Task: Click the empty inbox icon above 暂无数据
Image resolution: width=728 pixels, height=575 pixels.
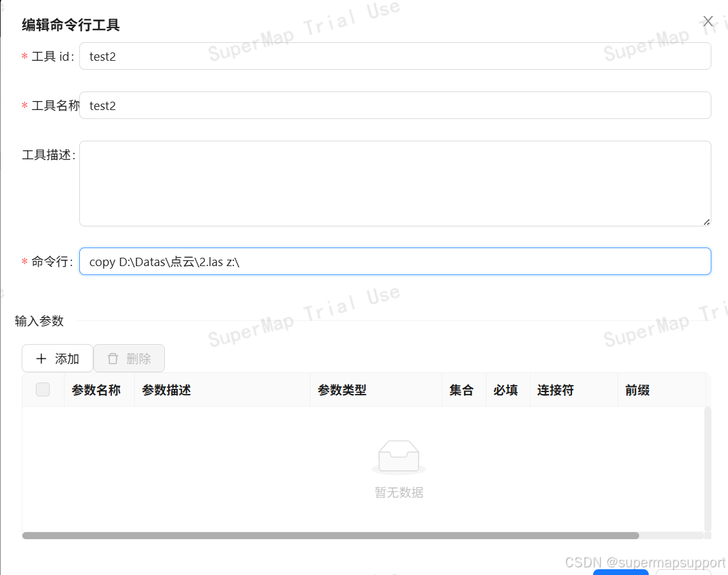Action: pos(398,455)
